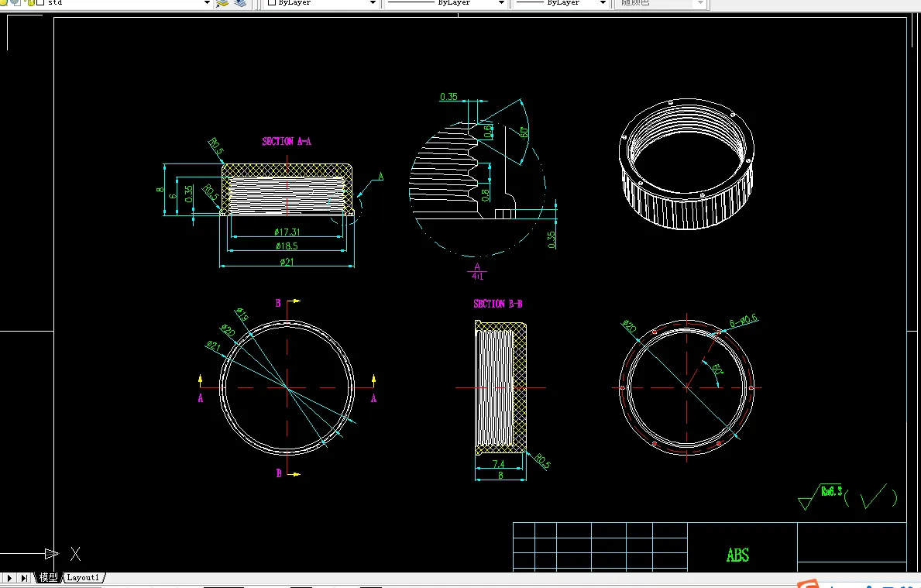This screenshot has width=921, height=588.
Task: Click the ByLayer color swatch dropdown
Action: coord(321,3)
